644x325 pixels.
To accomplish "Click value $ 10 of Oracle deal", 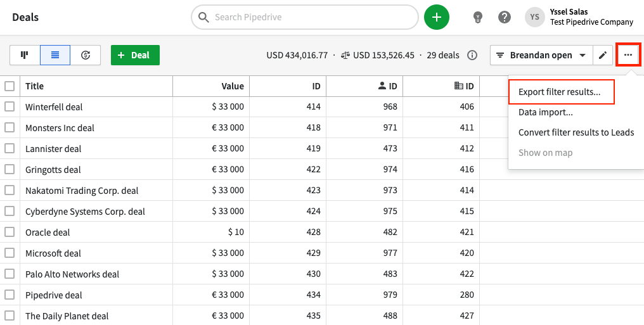I will [x=236, y=233].
